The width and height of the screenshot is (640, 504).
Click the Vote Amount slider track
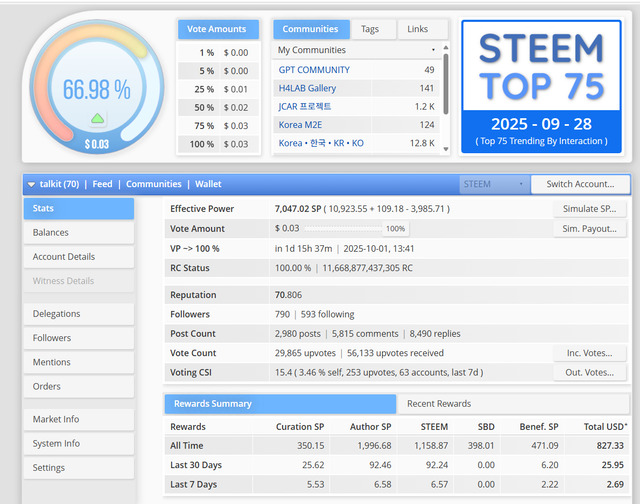point(343,229)
